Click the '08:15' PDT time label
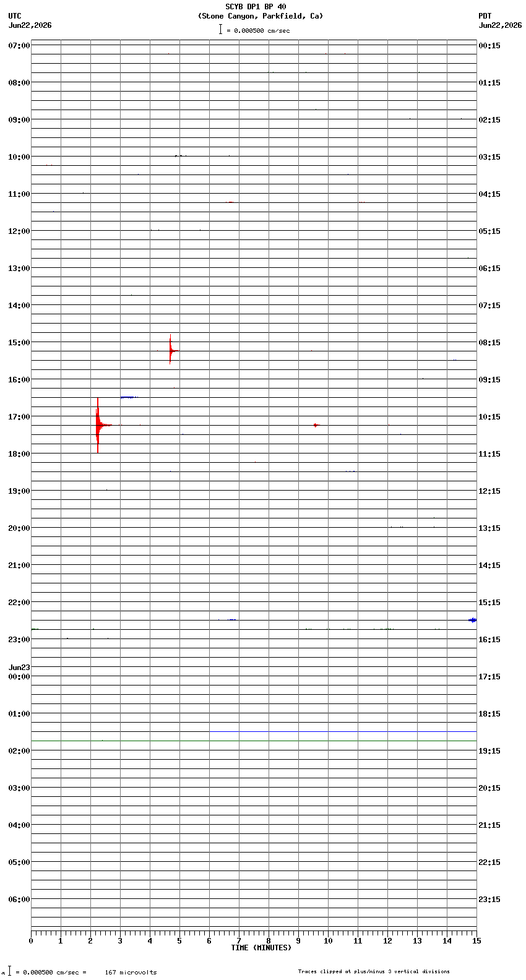The width and height of the screenshot is (526, 980). click(489, 343)
